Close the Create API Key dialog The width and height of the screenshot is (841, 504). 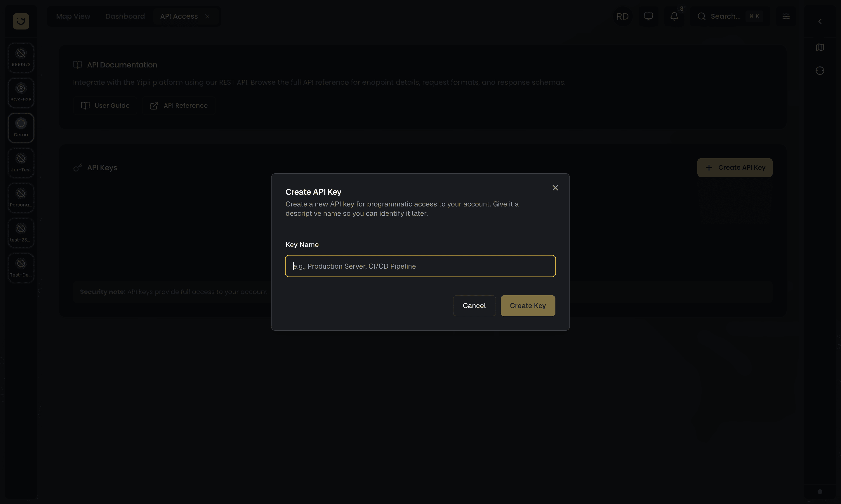[x=555, y=188]
